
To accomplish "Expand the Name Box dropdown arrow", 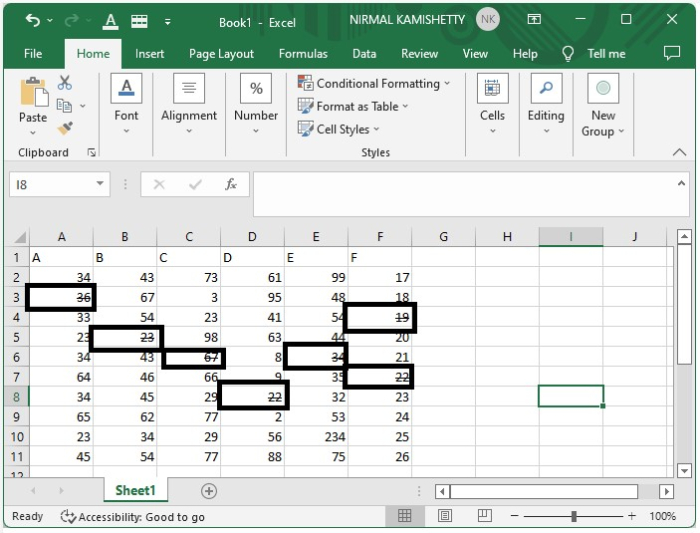I will (x=100, y=183).
